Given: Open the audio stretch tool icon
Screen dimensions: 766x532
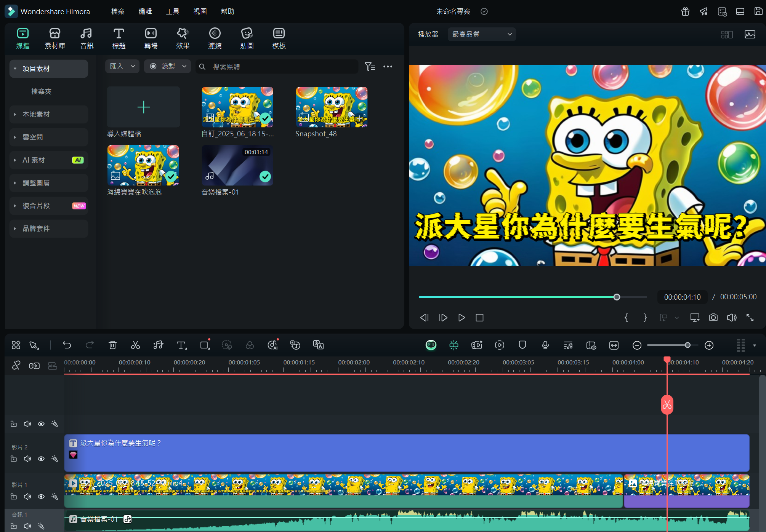Looking at the screenshot, I should point(158,345).
